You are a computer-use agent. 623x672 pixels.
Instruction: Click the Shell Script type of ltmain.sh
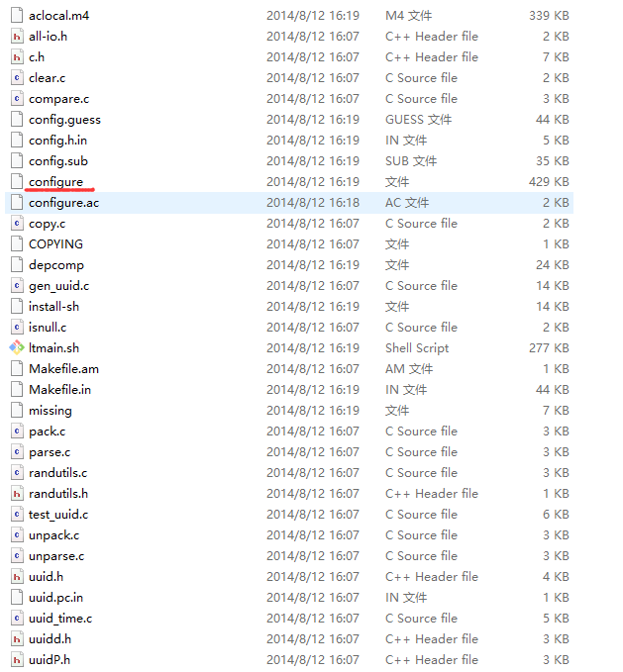[417, 348]
